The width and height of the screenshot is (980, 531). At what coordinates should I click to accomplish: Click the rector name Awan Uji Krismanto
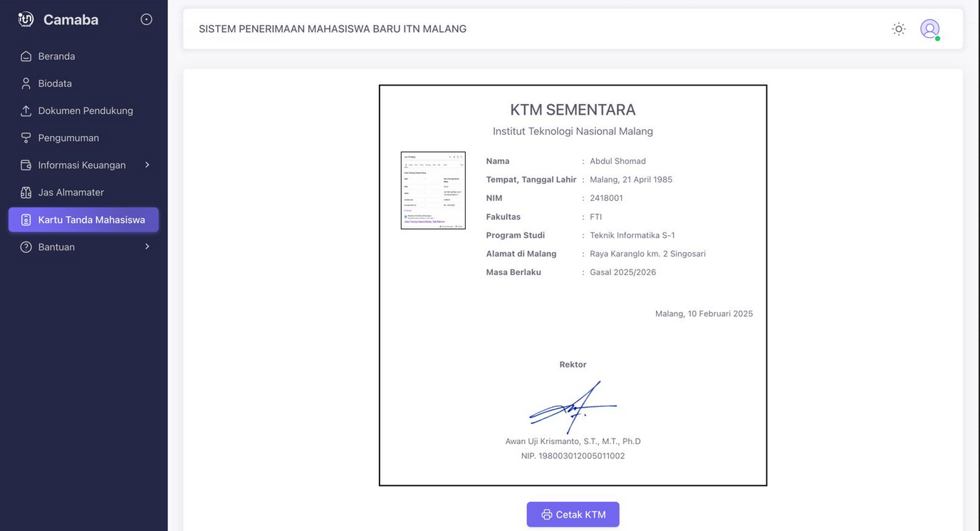(573, 441)
